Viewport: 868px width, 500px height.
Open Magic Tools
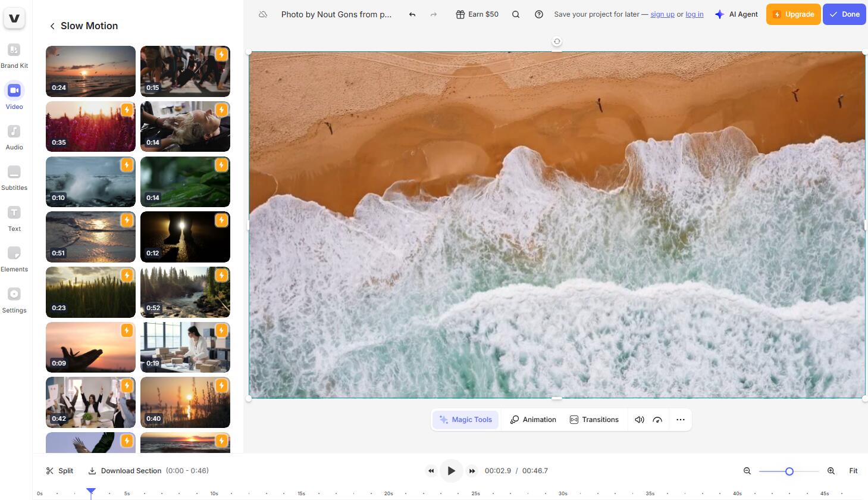[466, 420]
